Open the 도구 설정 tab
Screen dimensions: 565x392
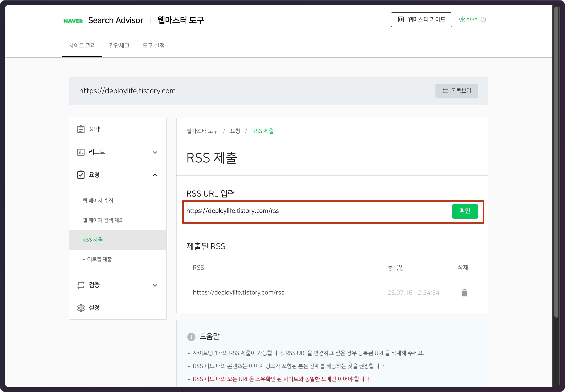153,46
